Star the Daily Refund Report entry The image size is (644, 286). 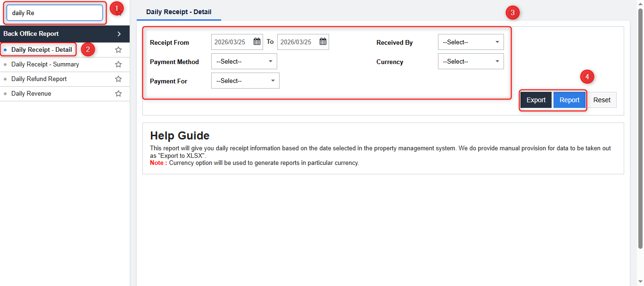pos(118,79)
